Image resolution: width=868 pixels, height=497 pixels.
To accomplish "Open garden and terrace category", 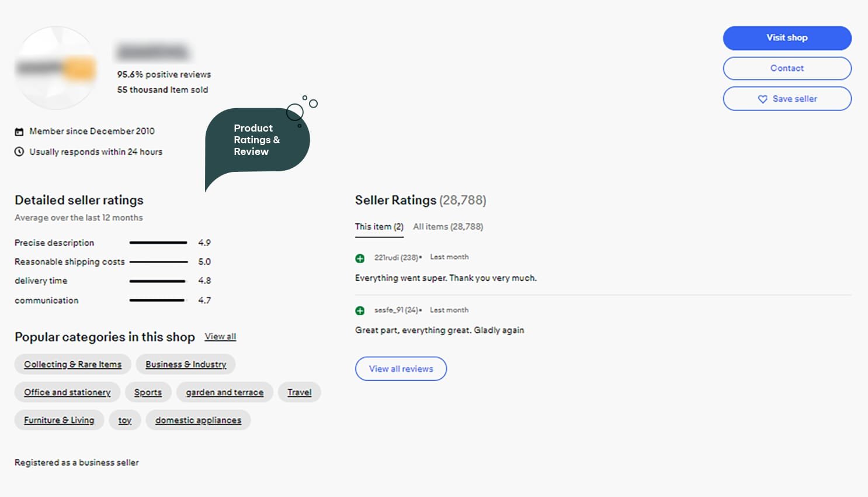I will (x=224, y=392).
